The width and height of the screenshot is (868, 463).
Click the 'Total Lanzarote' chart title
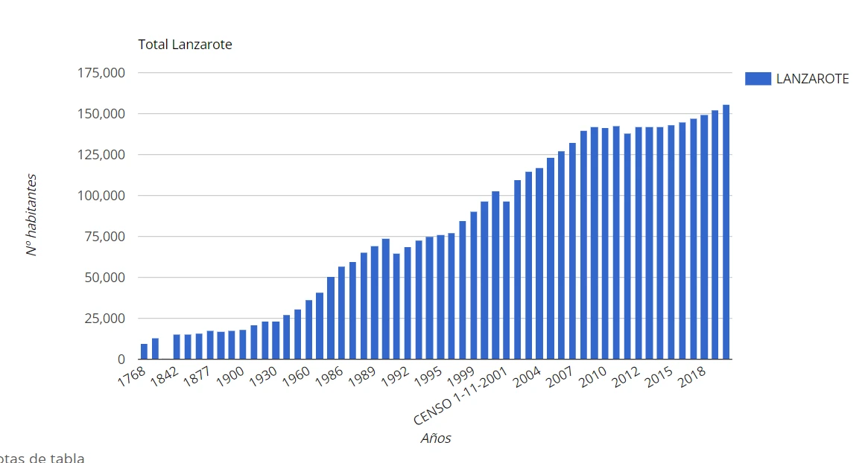[x=185, y=45]
